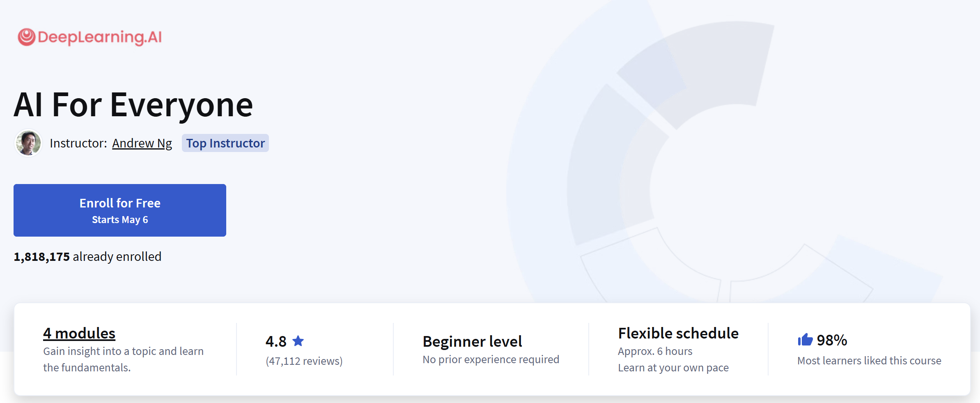The height and width of the screenshot is (403, 980).
Task: Open the 4 modules link
Action: (x=79, y=333)
